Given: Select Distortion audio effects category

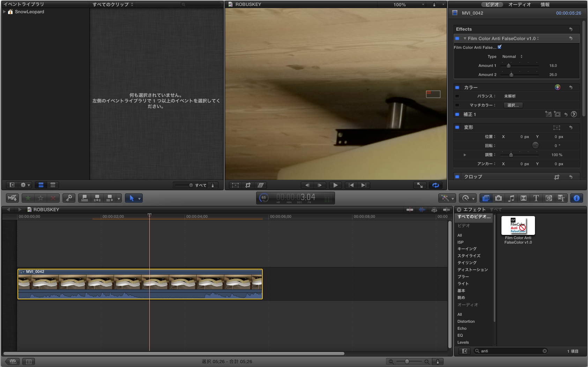Looking at the screenshot, I should [466, 321].
